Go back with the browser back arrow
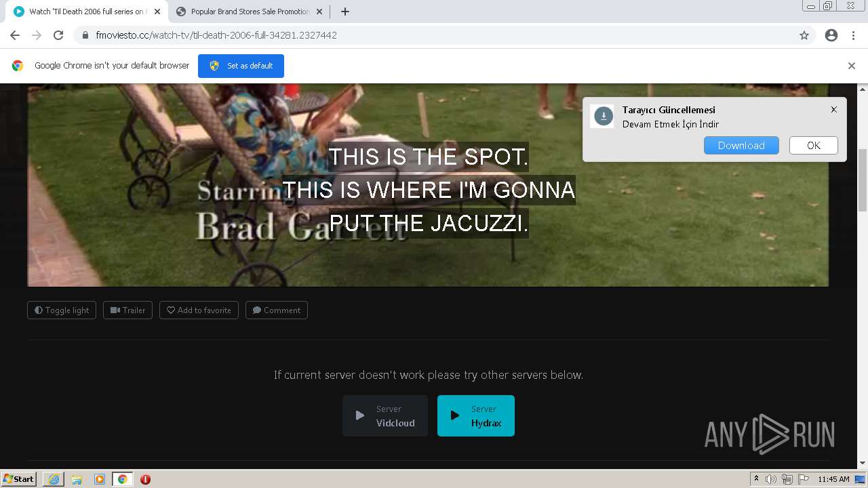 [x=15, y=35]
